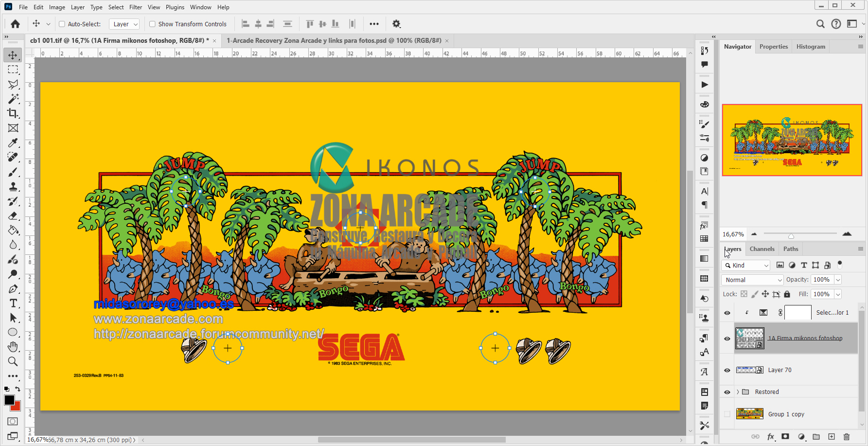
Task: Show the Group 1 copy layer
Action: pyautogui.click(x=727, y=414)
